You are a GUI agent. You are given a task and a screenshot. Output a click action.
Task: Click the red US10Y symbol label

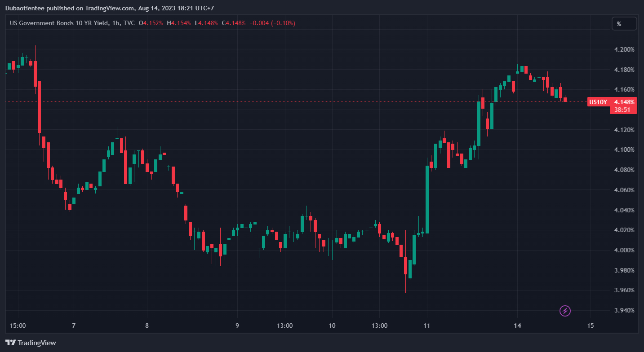(598, 102)
